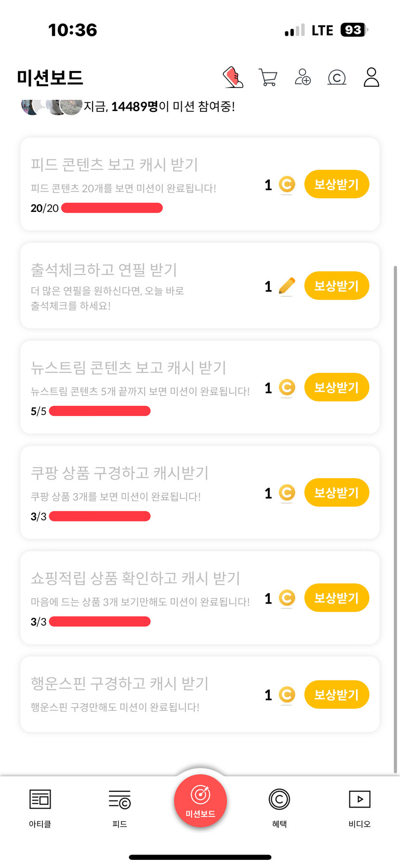Image resolution: width=400 pixels, height=868 pixels.
Task: Open the 비디오 tab
Action: (x=360, y=808)
